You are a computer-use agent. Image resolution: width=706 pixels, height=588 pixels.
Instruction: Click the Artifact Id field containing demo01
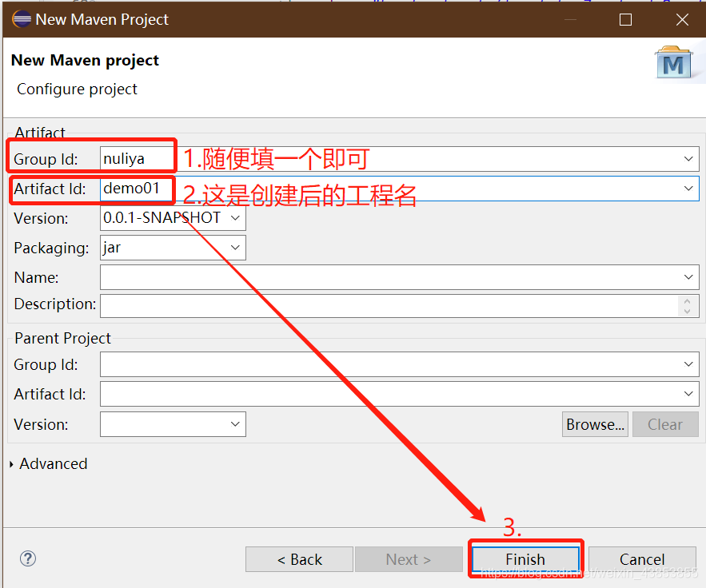pyautogui.click(x=400, y=189)
